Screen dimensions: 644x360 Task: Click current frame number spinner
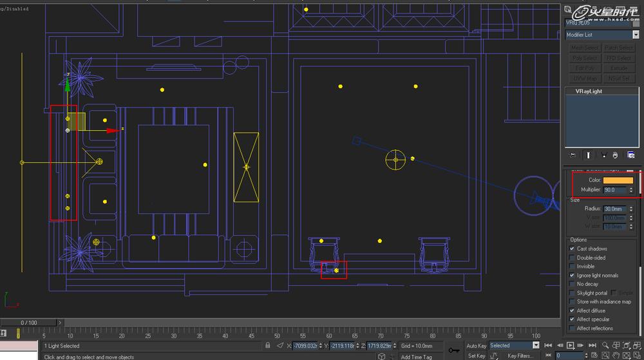click(586, 355)
